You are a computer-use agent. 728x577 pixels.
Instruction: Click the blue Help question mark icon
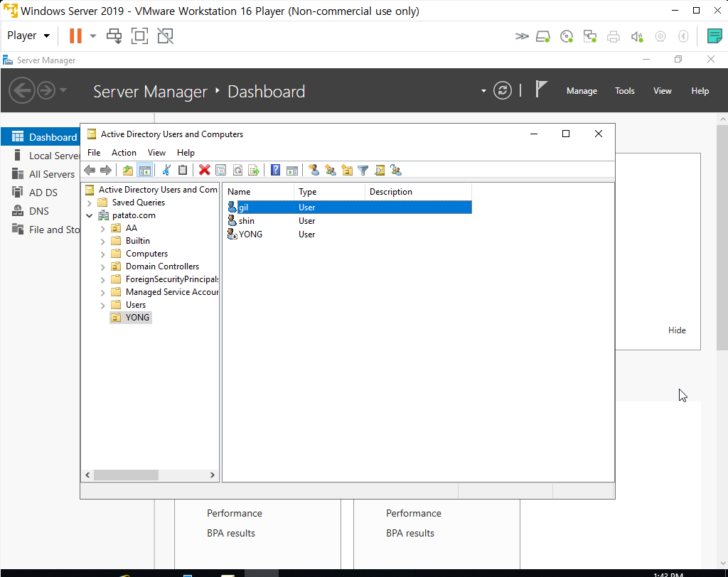click(275, 171)
